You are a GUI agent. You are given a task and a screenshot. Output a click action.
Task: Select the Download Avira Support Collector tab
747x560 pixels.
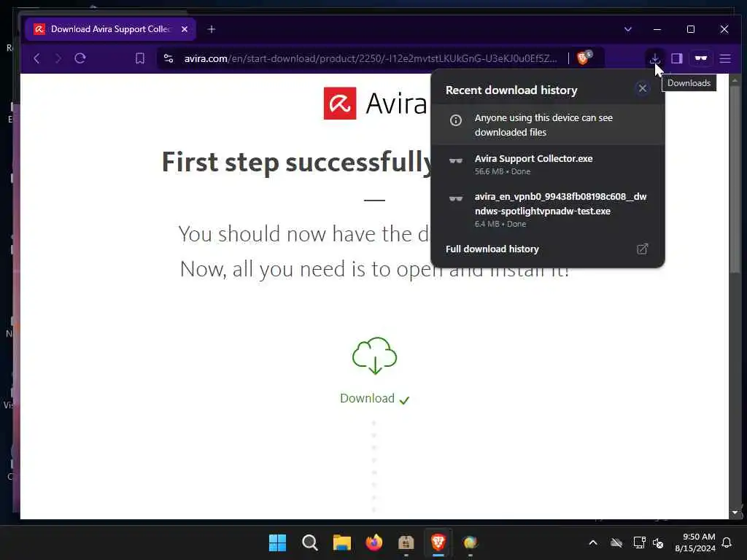click(x=111, y=29)
